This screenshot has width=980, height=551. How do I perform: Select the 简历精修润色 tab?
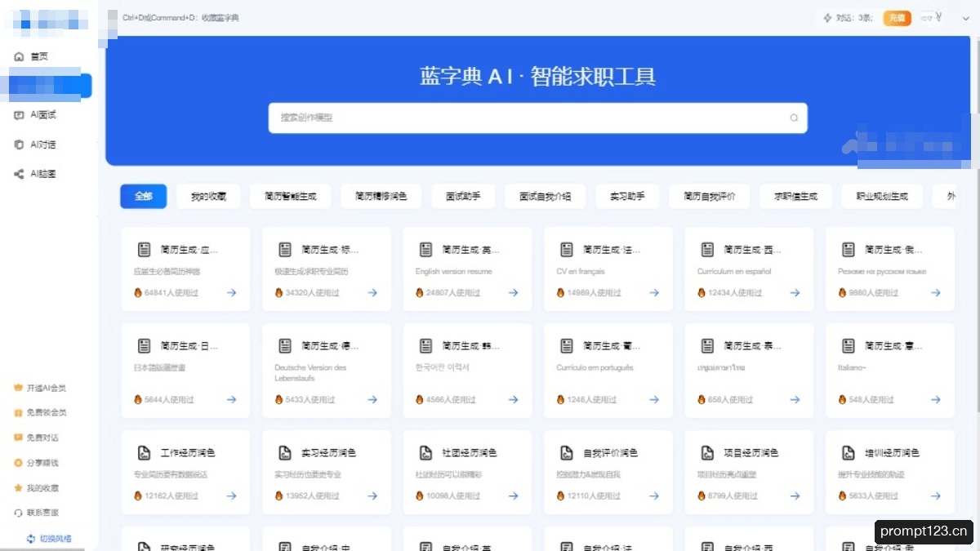pyautogui.click(x=381, y=197)
